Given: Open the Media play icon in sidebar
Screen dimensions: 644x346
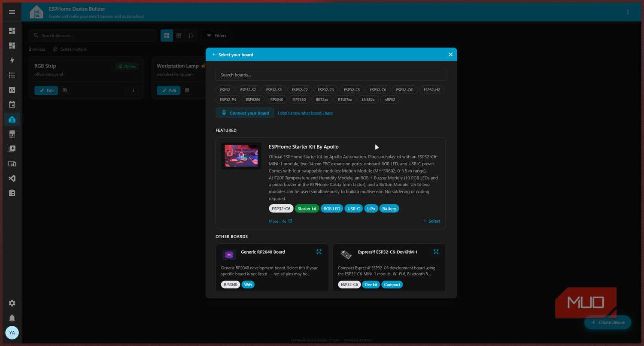Looking at the screenshot, I should pyautogui.click(x=12, y=149).
